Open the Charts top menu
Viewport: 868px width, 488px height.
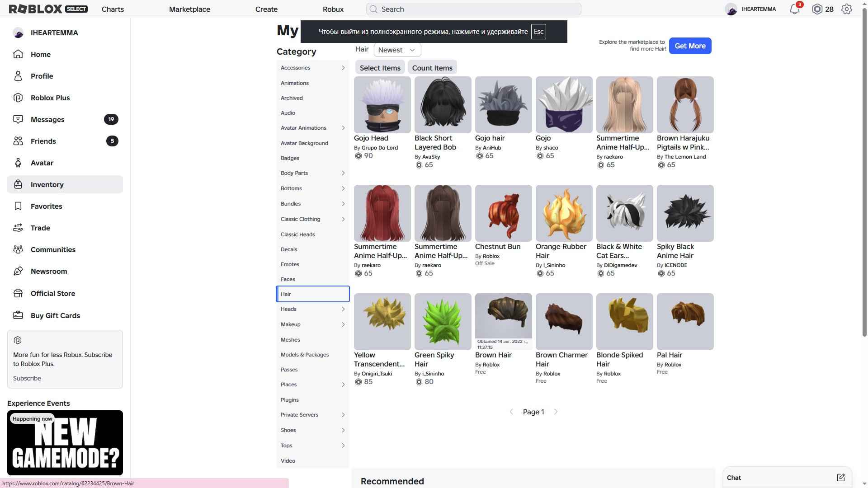113,9
